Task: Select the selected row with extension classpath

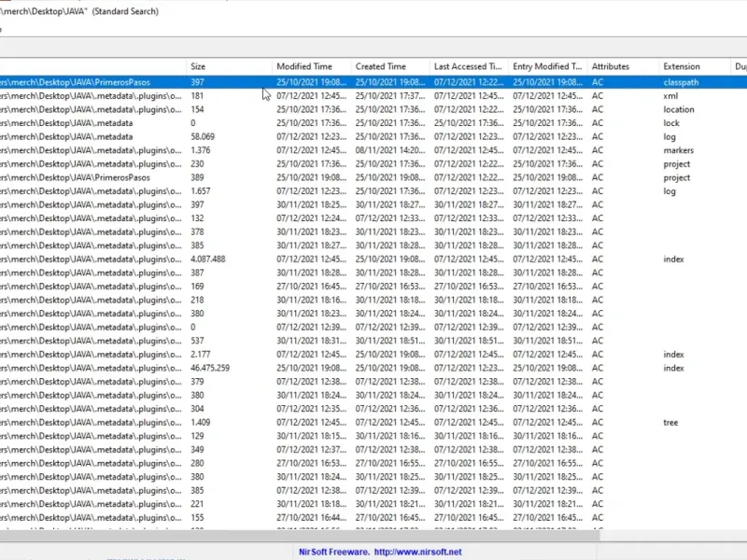Action: tap(373, 82)
